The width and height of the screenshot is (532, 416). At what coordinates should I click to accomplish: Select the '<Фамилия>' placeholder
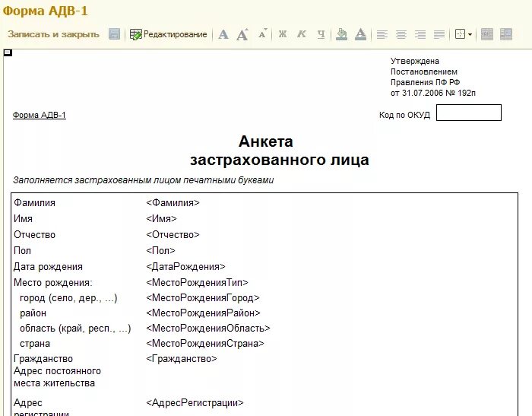(173, 203)
